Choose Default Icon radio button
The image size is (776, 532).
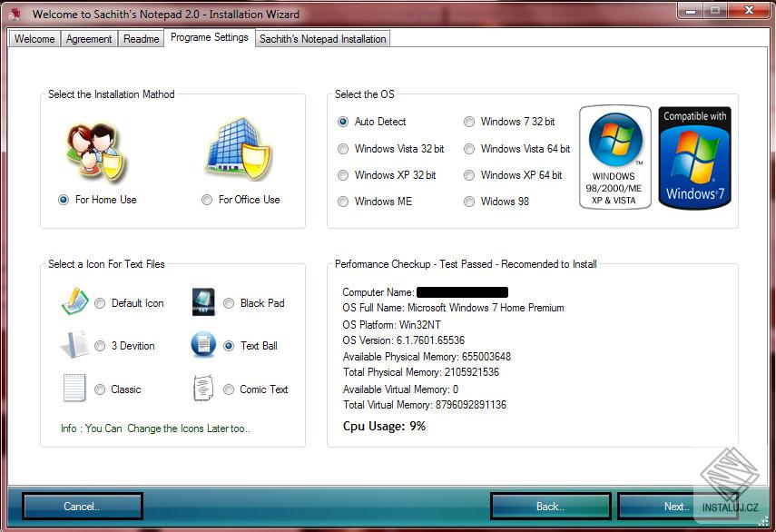click(100, 303)
